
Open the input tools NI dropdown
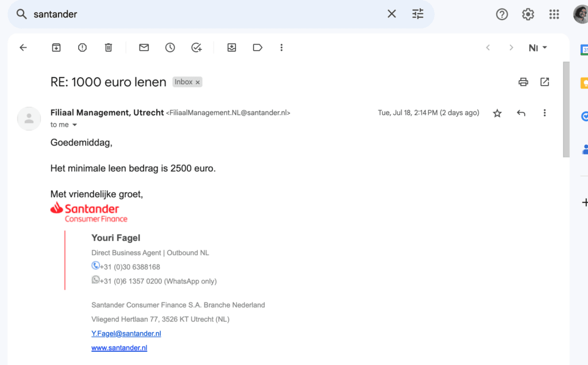click(537, 48)
